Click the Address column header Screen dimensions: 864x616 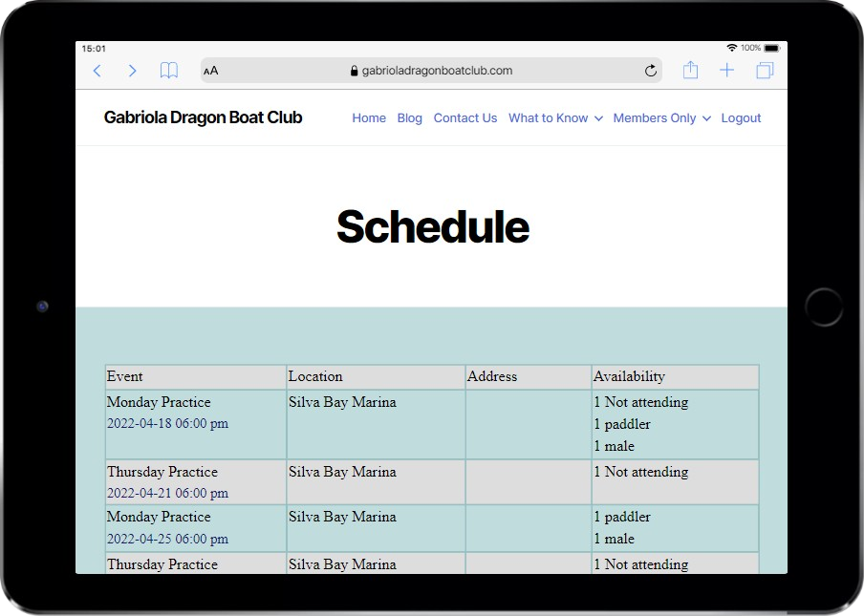tap(492, 376)
